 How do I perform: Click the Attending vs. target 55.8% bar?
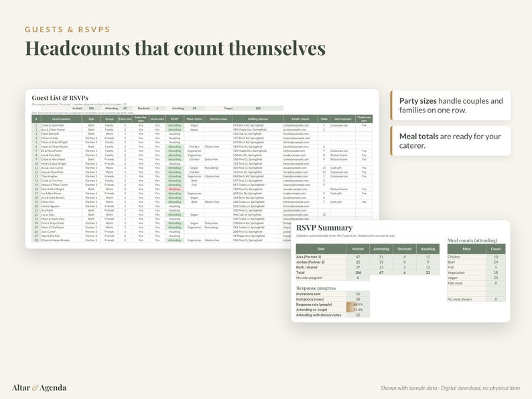[358, 309]
